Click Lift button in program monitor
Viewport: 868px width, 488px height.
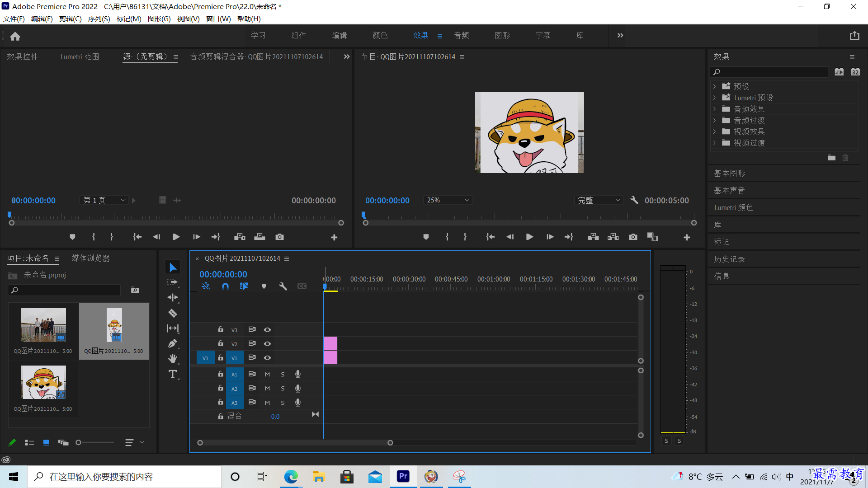[593, 237]
